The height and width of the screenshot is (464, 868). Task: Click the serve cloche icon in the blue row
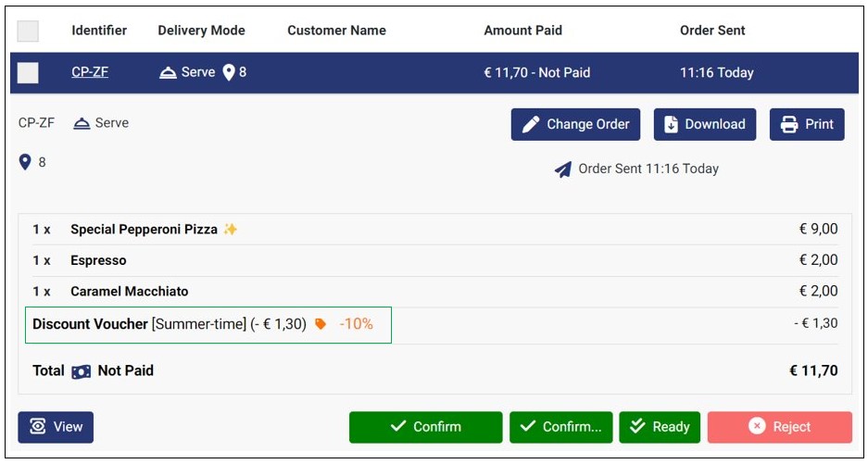click(168, 72)
